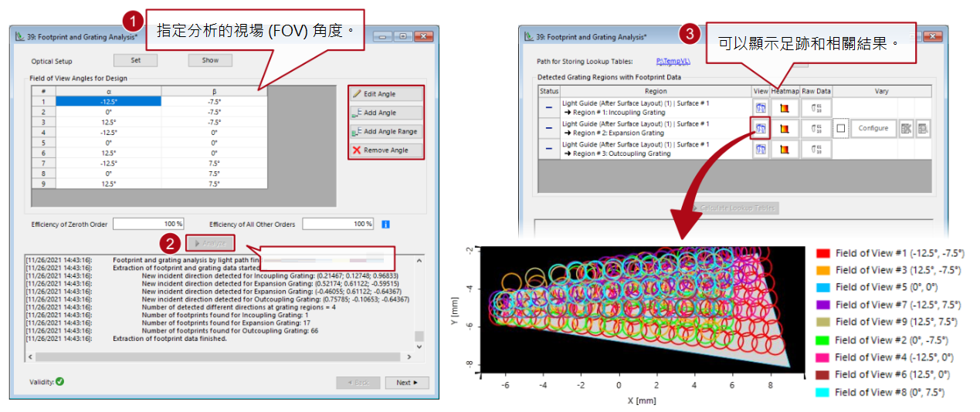Open footprint View for Expansion Grating row
Image resolution: width=980 pixels, height=412 pixels.
point(761,128)
